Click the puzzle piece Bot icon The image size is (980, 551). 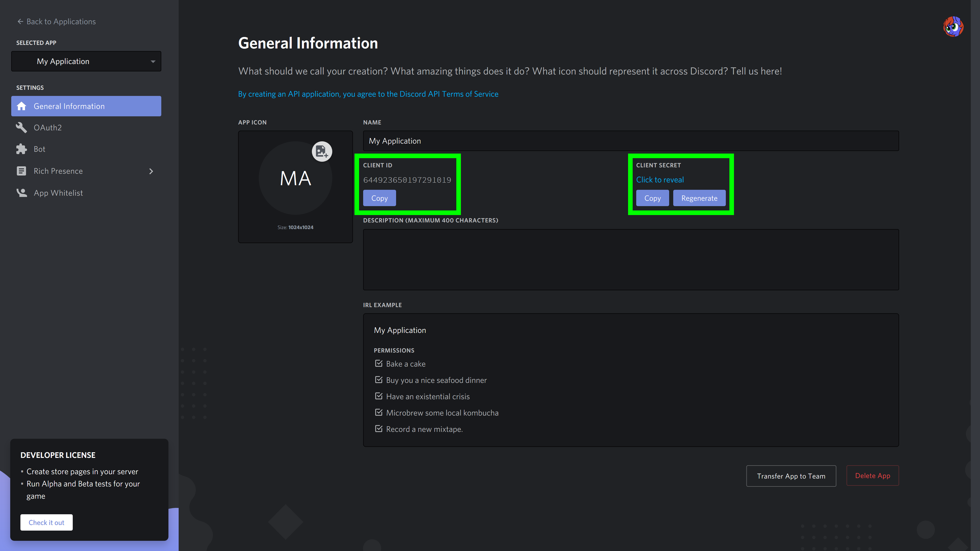22,149
